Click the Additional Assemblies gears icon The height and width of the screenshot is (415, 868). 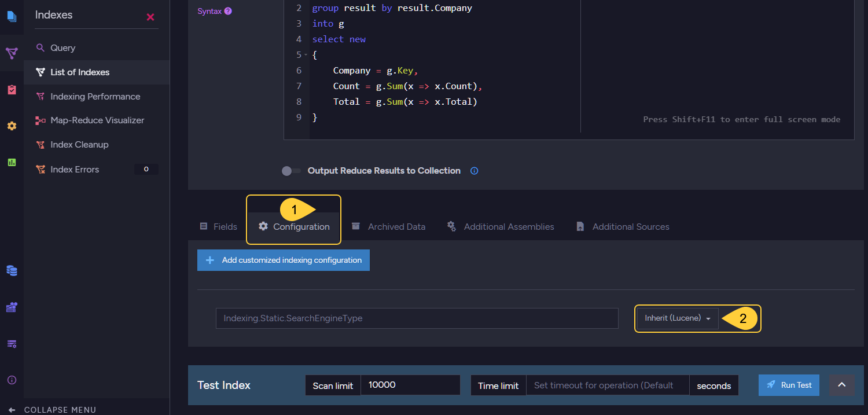tap(451, 226)
